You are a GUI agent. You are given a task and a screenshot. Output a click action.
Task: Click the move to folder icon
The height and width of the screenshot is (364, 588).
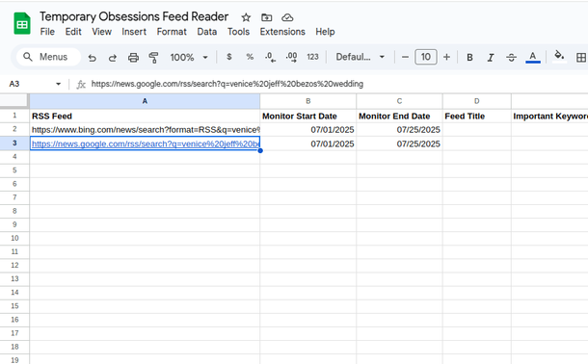click(x=267, y=17)
